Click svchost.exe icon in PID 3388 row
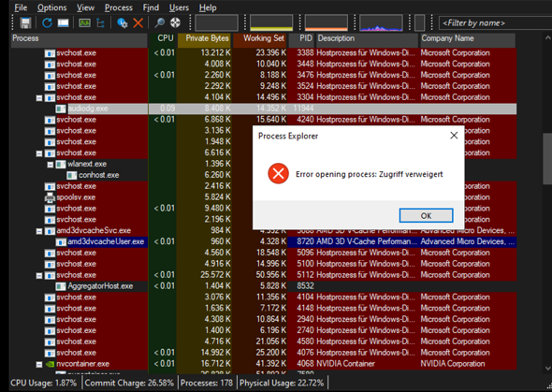The height and width of the screenshot is (392, 552). coord(50,53)
